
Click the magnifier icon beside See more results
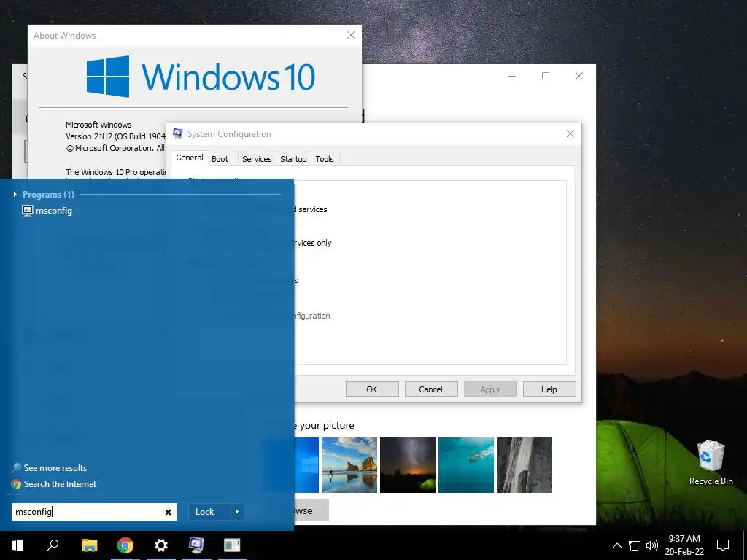click(x=17, y=467)
